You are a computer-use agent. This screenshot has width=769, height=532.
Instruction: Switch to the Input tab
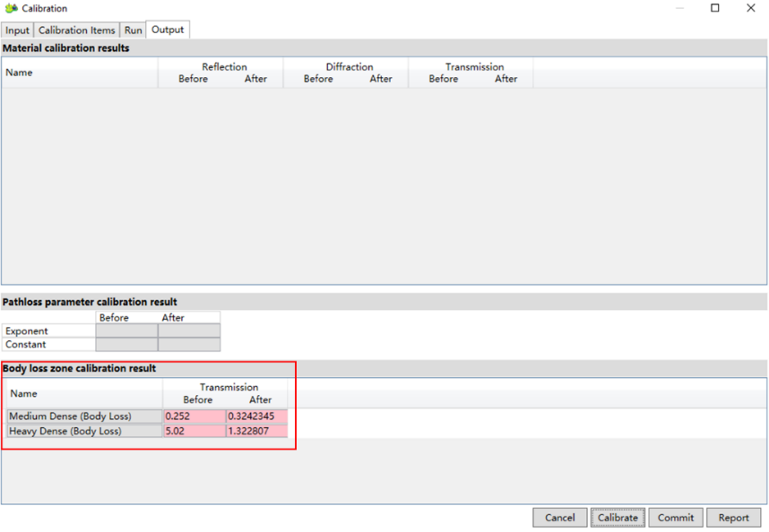point(17,30)
